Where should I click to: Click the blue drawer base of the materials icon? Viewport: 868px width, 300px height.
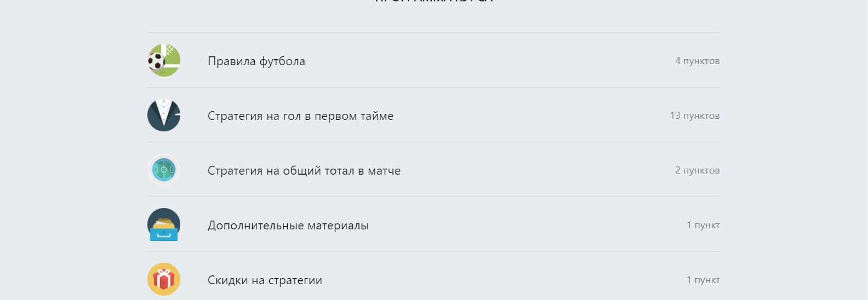click(x=164, y=234)
